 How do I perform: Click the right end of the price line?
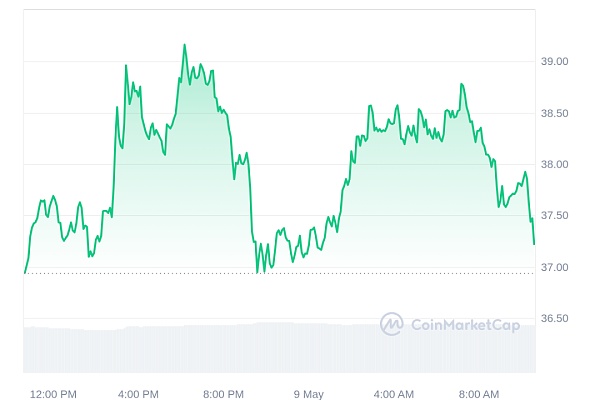click(x=534, y=243)
